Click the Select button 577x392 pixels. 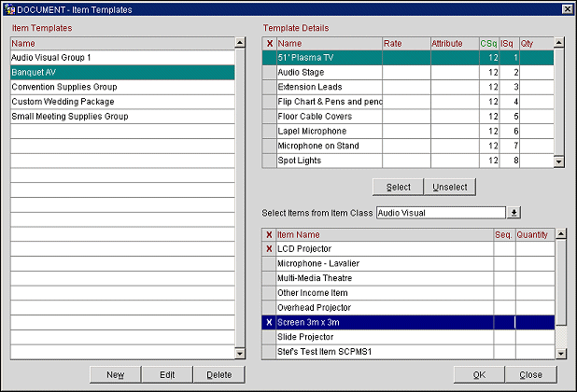(x=399, y=187)
